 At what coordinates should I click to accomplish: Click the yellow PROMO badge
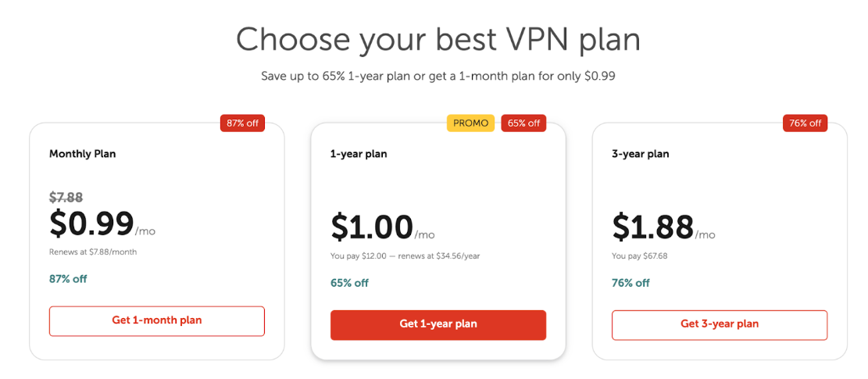470,123
